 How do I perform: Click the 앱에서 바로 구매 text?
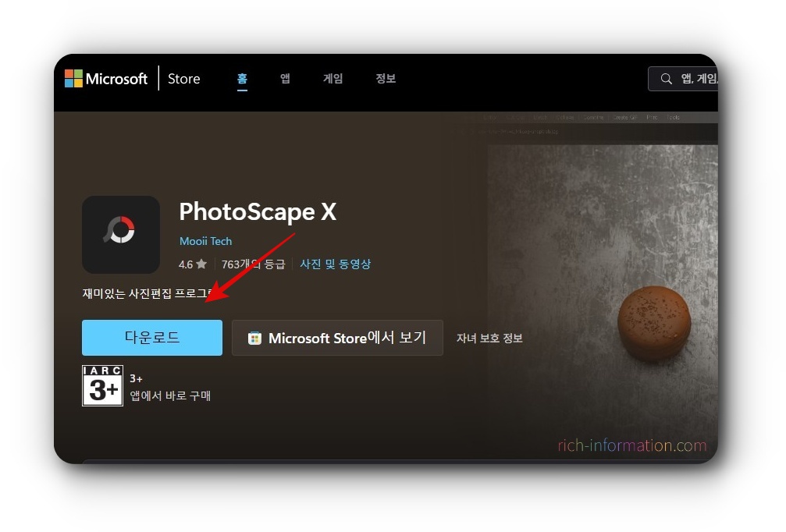(x=170, y=395)
